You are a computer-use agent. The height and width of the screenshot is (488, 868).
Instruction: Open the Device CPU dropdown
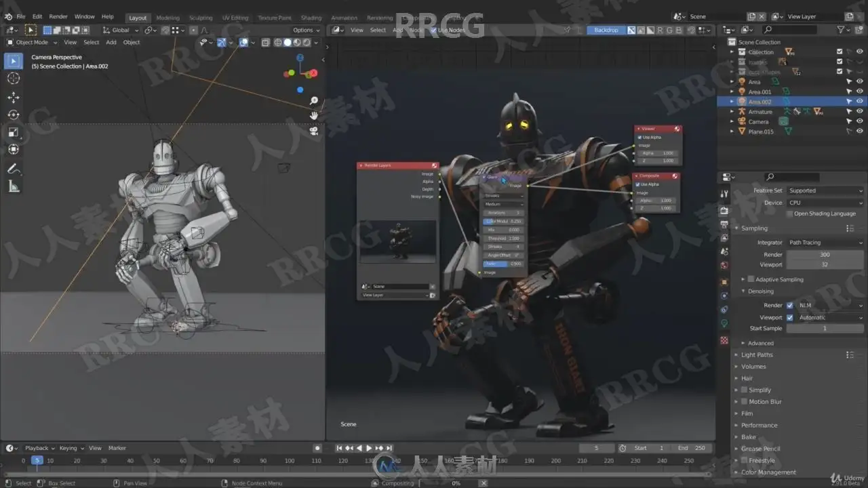(x=826, y=203)
